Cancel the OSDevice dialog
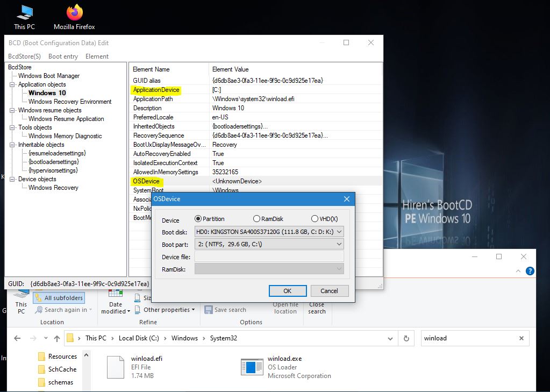550x392 pixels. click(x=329, y=291)
